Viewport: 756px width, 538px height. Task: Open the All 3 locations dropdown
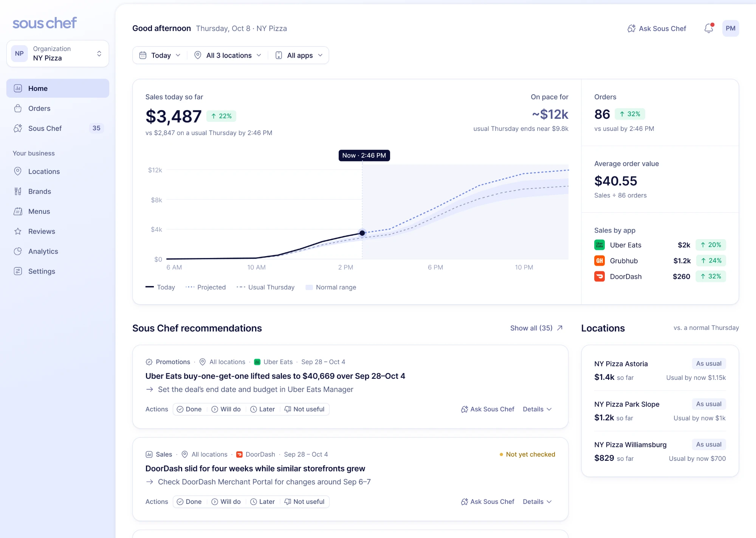[x=228, y=55]
